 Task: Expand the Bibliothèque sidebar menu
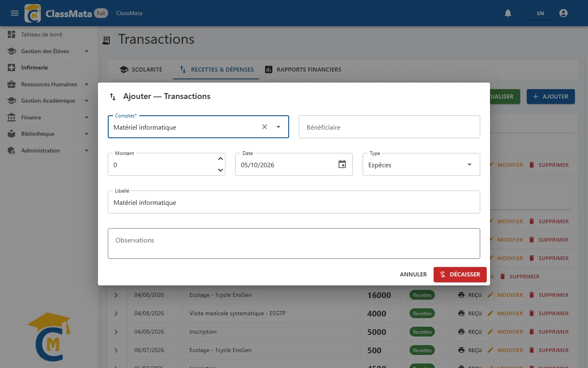[49, 134]
